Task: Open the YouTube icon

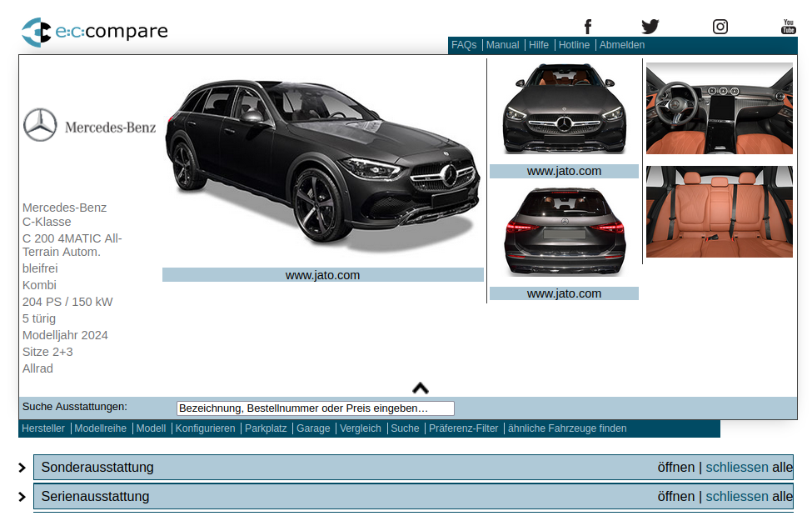Action: point(788,27)
